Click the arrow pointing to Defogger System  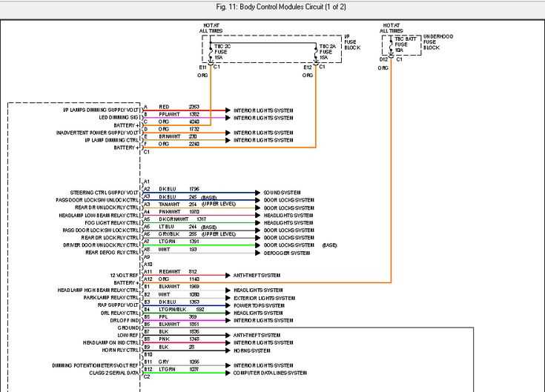(x=258, y=253)
